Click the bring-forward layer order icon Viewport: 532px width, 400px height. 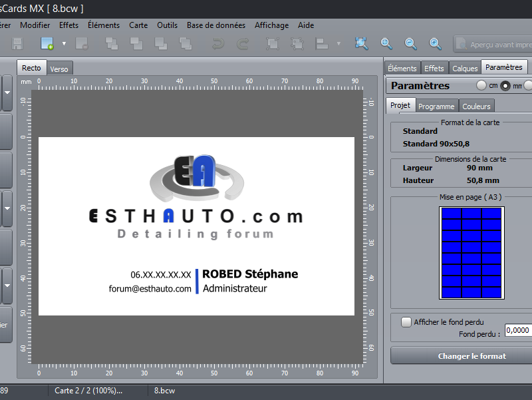[136, 44]
